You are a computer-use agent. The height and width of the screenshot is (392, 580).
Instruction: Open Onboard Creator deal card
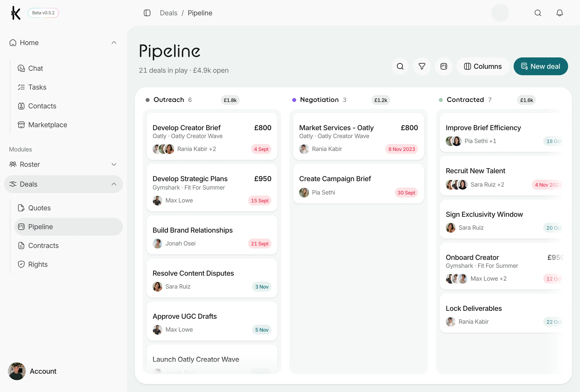pos(502,266)
